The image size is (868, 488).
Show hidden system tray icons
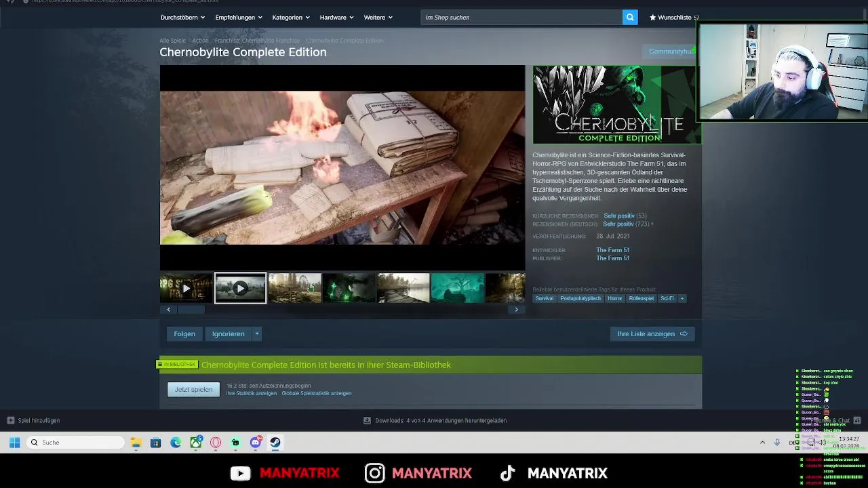pos(762,443)
